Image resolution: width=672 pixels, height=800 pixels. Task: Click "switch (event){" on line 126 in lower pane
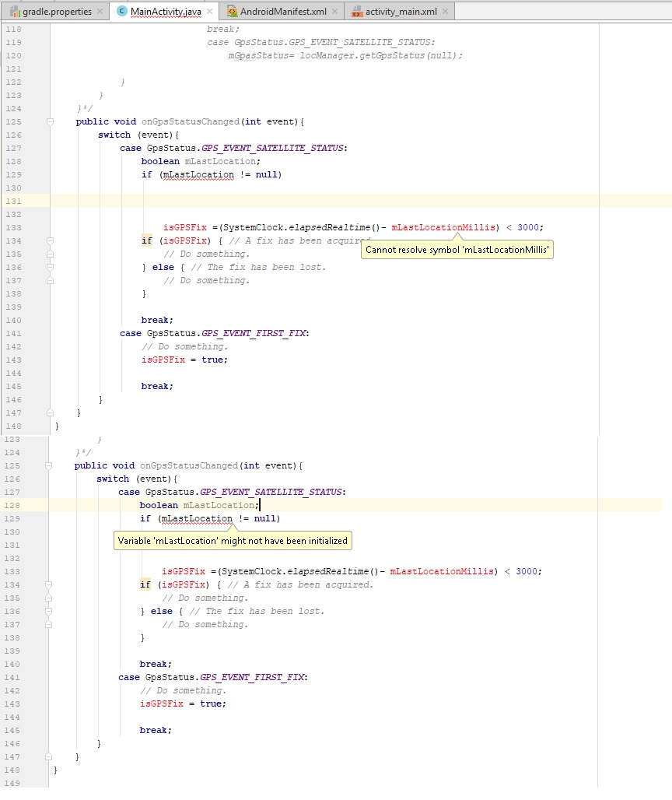(137, 479)
